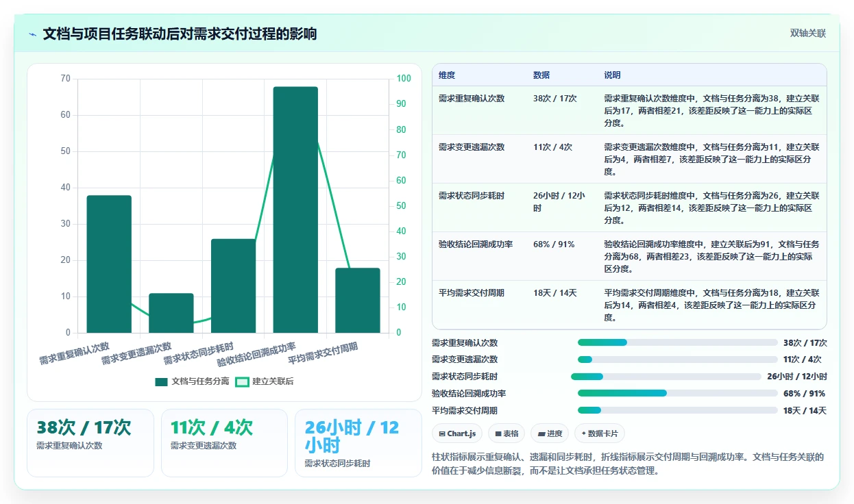Screen dimensions: 854x504
Task: Click the 26小时 / 12小时 data card
Action: [358, 442]
